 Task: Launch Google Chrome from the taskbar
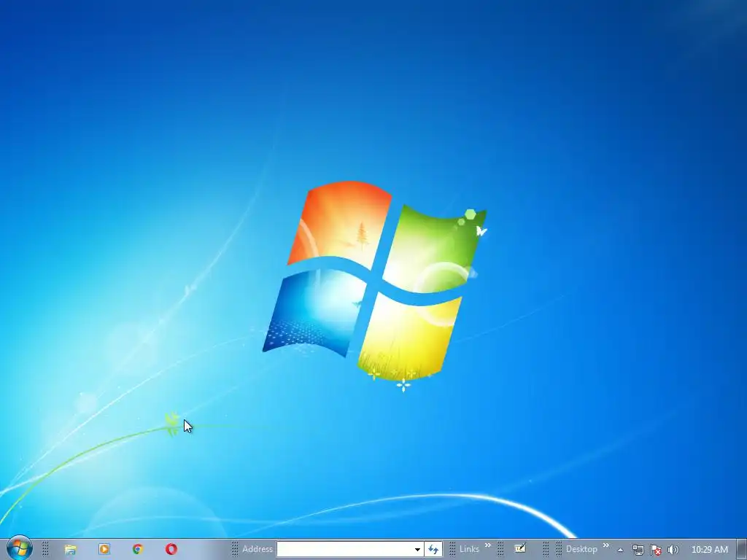click(138, 549)
